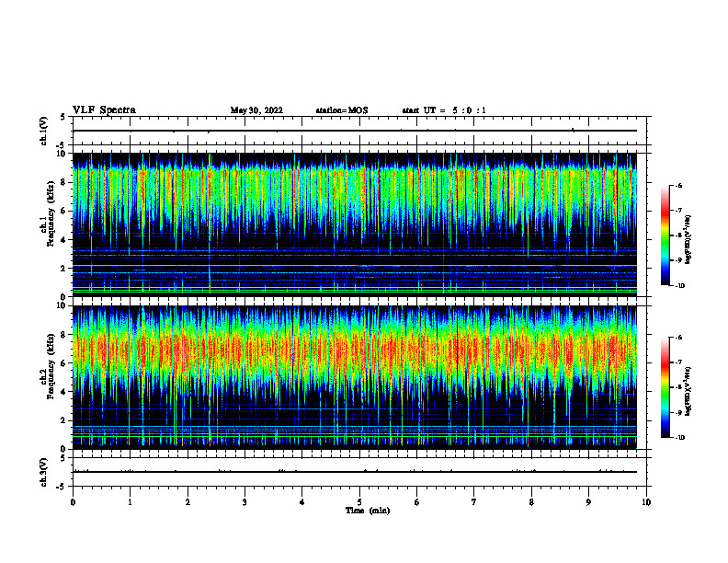Click the "5" tick on the time axis
This screenshot has width=728, height=563.
[359, 502]
